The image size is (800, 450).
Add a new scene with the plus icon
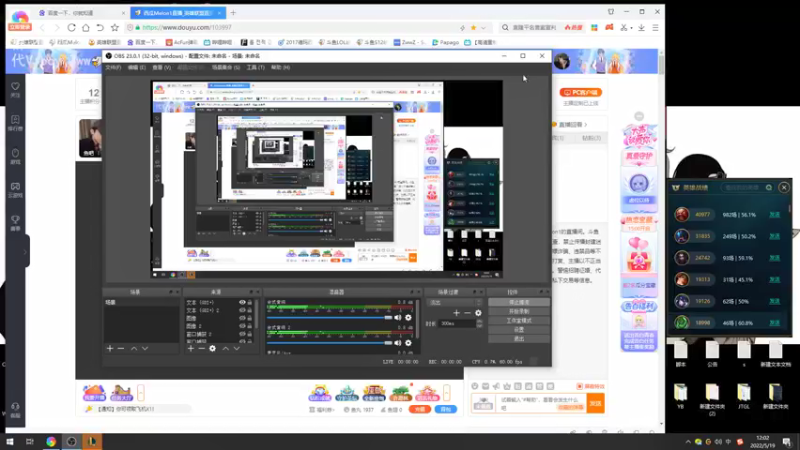click(110, 348)
